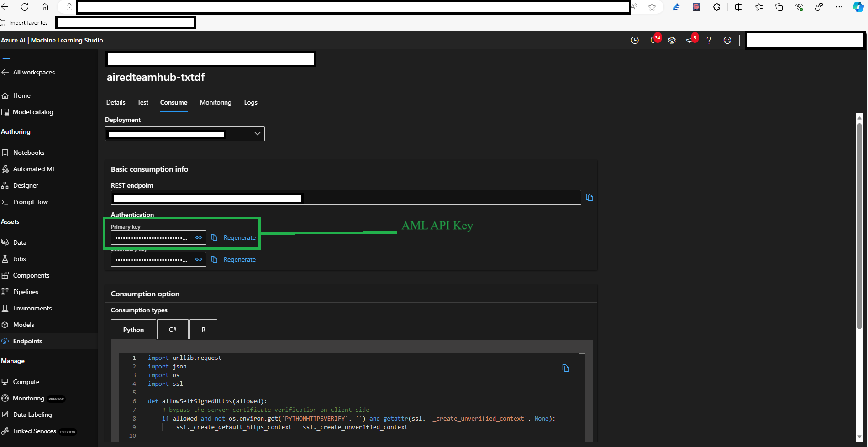
Task: Open the notifications bell in the top bar
Action: (x=653, y=40)
